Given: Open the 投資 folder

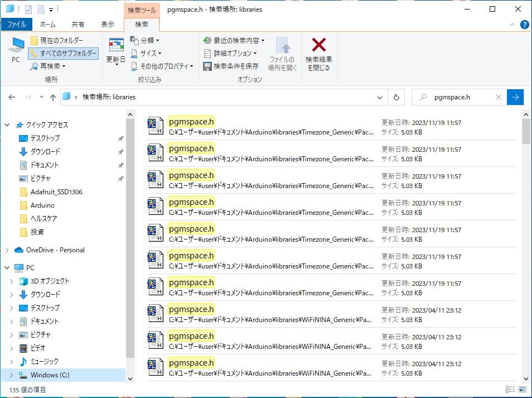Looking at the screenshot, I should (37, 232).
